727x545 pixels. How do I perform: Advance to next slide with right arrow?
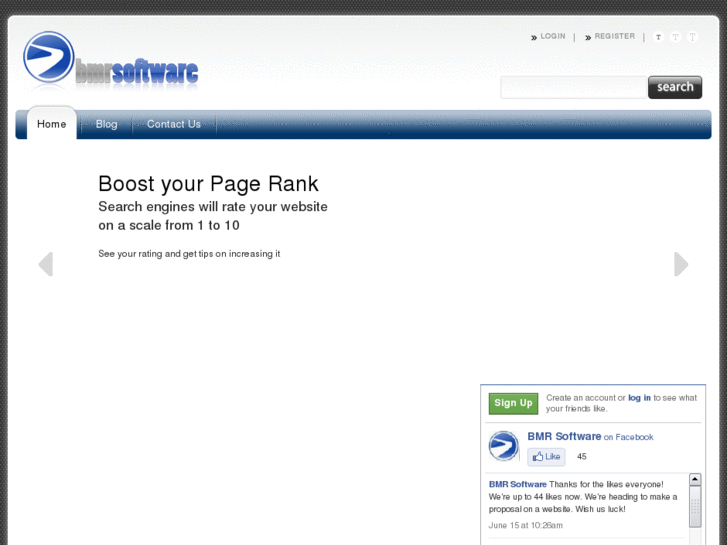[681, 264]
